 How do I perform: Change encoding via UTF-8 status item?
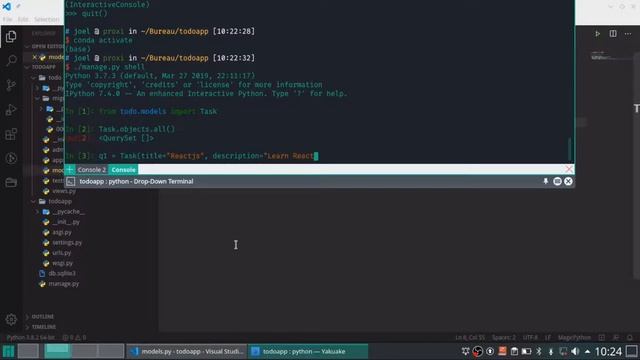(530, 338)
